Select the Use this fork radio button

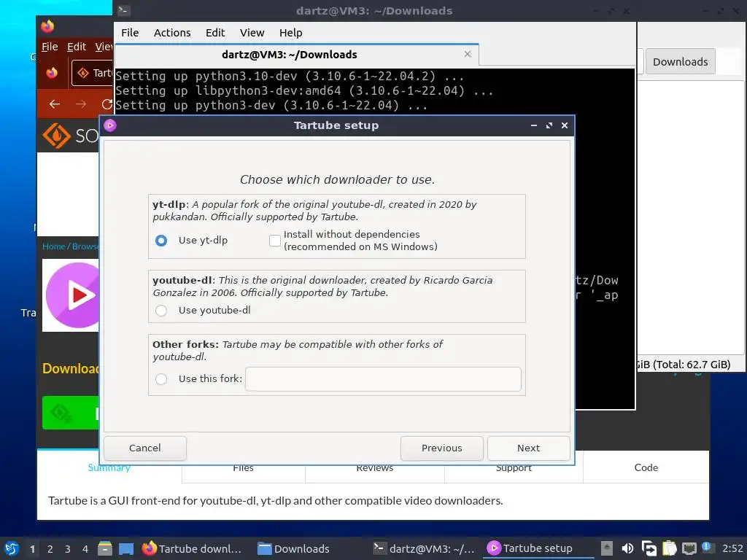point(161,379)
